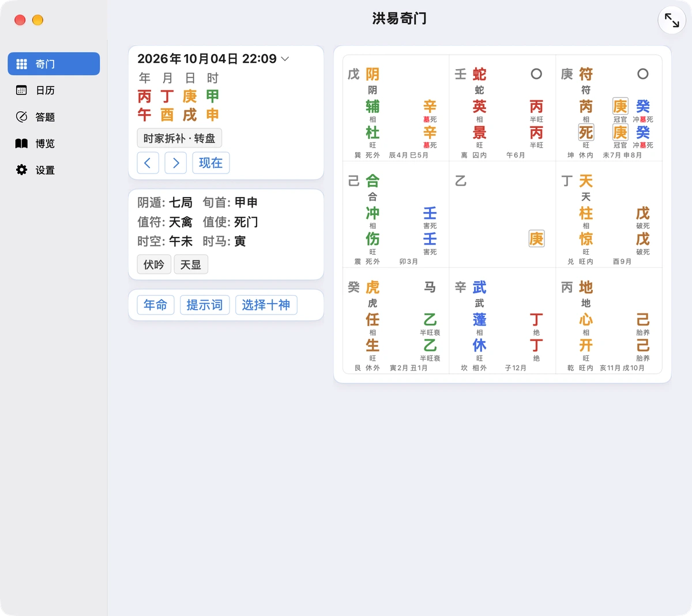Expand the date-time picker chevron
The width and height of the screenshot is (692, 616).
click(285, 59)
